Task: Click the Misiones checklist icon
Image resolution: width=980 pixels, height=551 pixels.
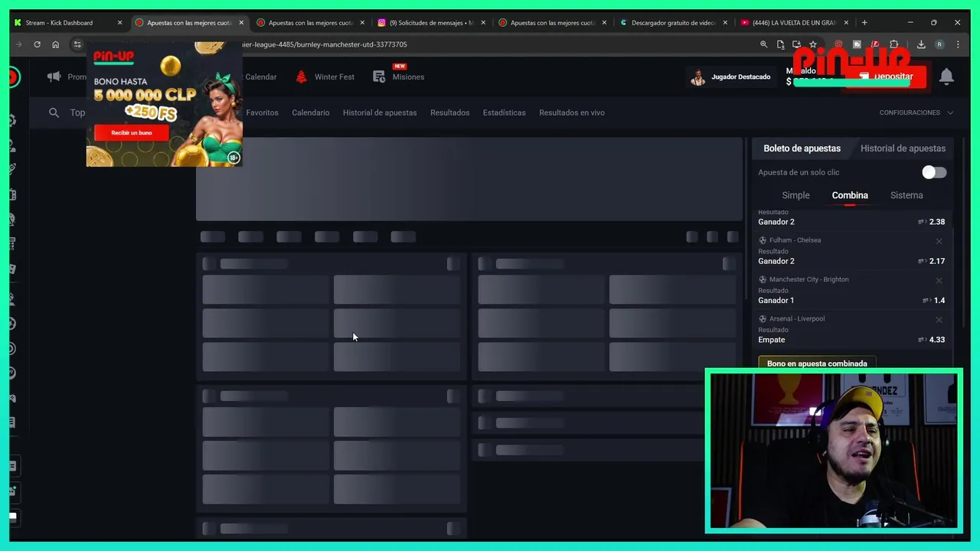Action: [379, 77]
